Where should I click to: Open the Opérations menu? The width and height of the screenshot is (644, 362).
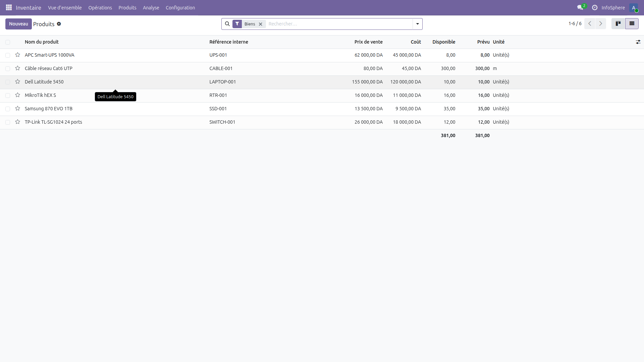100,7
